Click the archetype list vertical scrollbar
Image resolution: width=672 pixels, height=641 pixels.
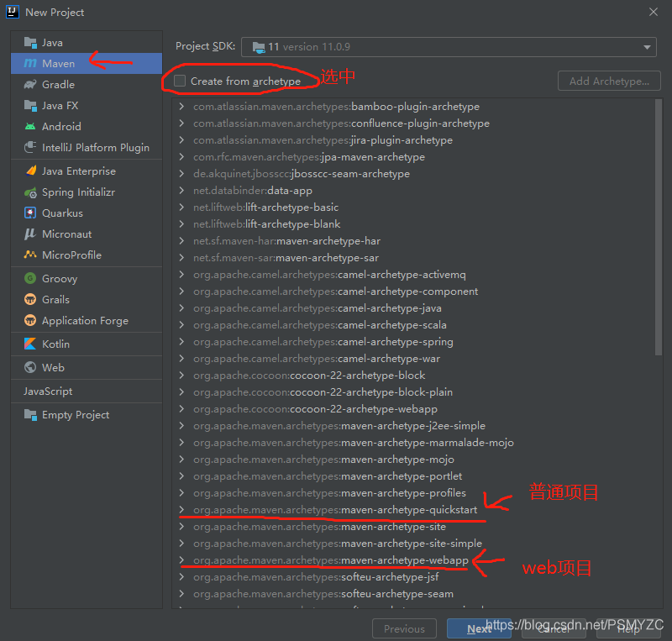pos(659,227)
